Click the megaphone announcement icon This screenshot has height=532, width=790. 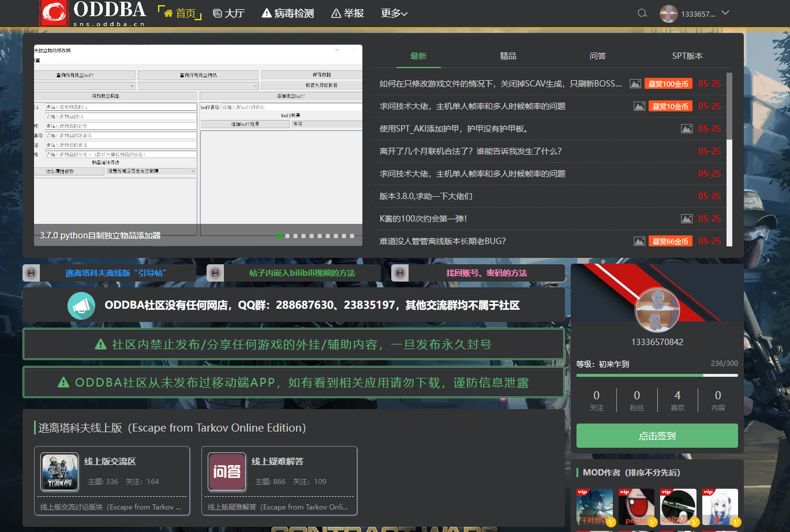click(x=81, y=305)
